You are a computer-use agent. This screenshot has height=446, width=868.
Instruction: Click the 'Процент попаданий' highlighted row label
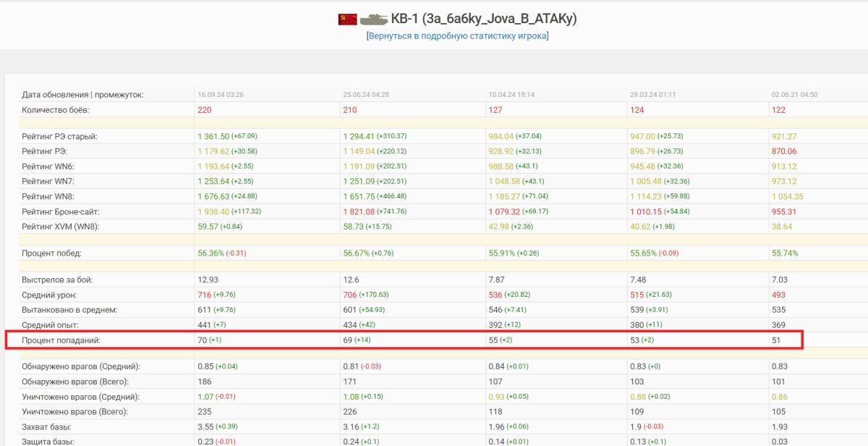[x=61, y=340]
